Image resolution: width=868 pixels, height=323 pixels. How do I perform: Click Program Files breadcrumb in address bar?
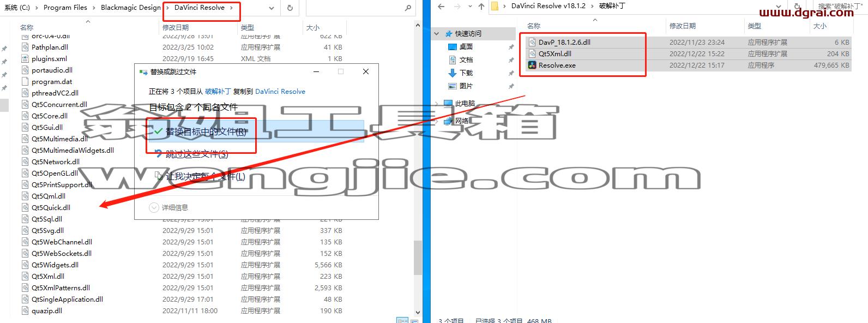point(65,8)
